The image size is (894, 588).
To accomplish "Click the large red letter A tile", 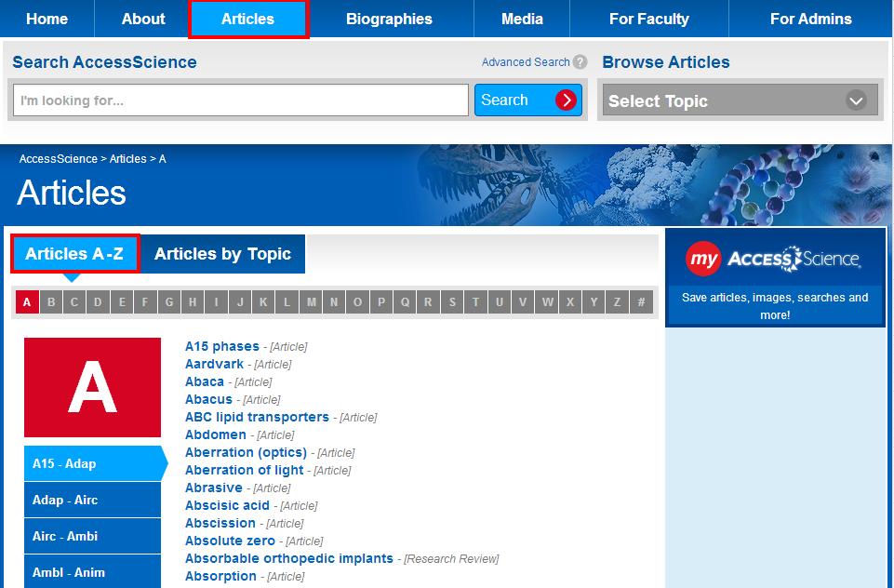I will (92, 387).
